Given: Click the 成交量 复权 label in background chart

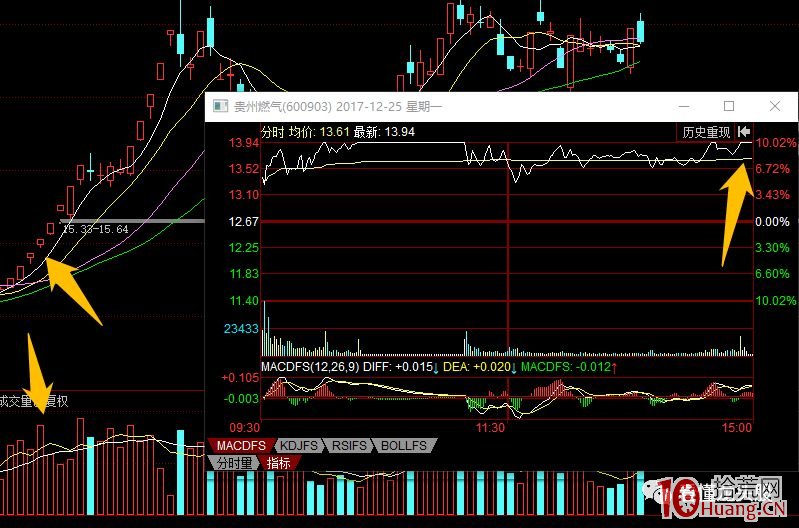Looking at the screenshot, I should [34, 401].
